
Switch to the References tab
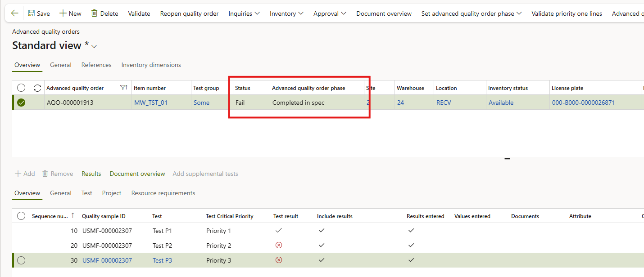pos(96,65)
